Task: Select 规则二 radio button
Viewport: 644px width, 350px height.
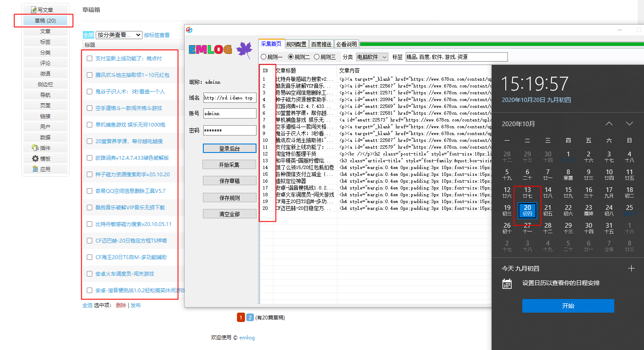Action: tap(291, 57)
